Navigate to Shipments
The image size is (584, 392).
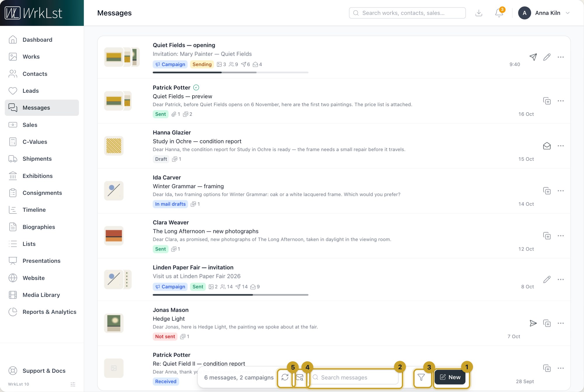42,159
